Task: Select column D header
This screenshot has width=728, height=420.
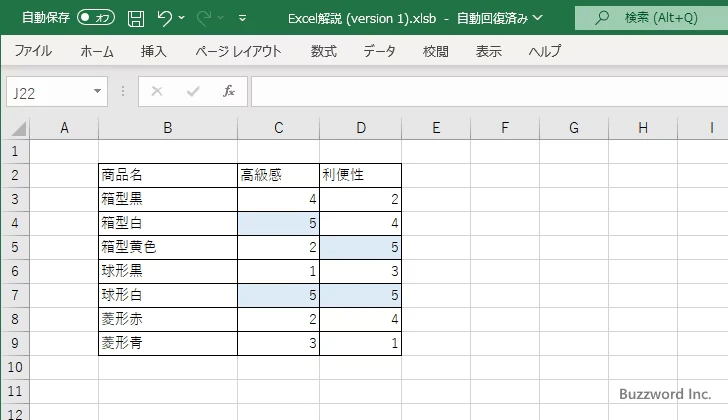Action: point(361,128)
